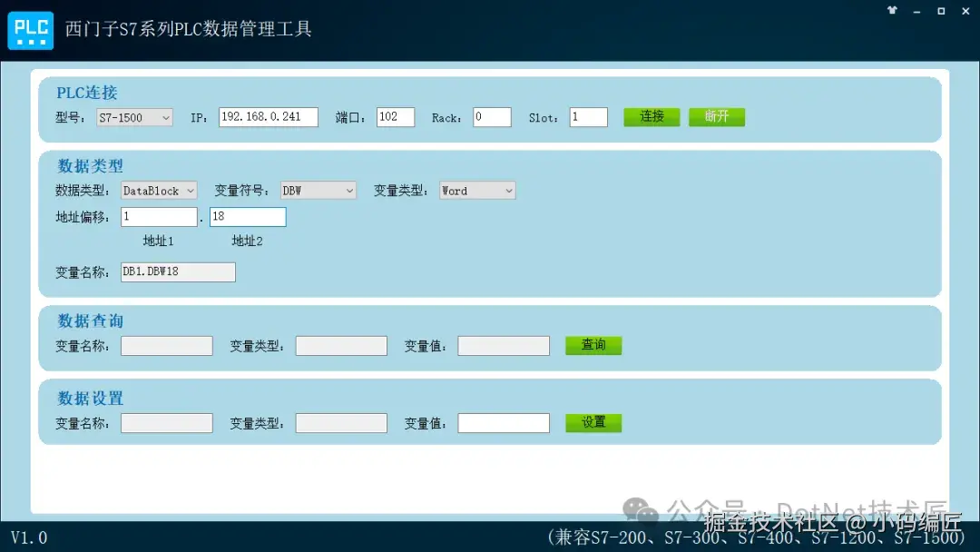Image resolution: width=980 pixels, height=552 pixels.
Task: Click the 数据类型 section heading
Action: (x=90, y=165)
